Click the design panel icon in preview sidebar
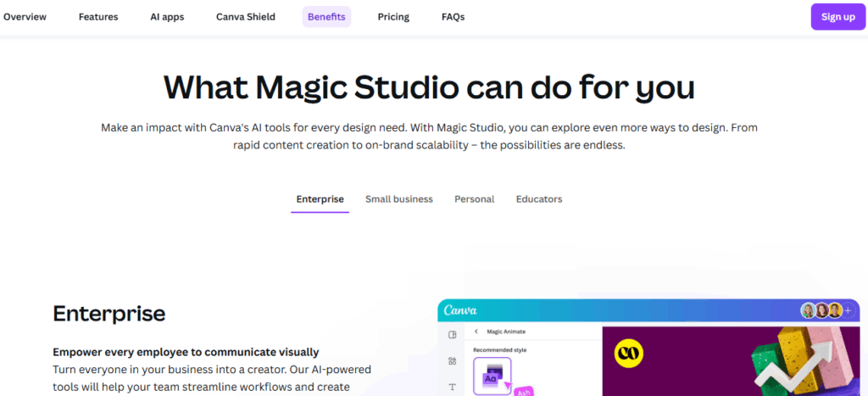The width and height of the screenshot is (868, 396). click(x=453, y=335)
